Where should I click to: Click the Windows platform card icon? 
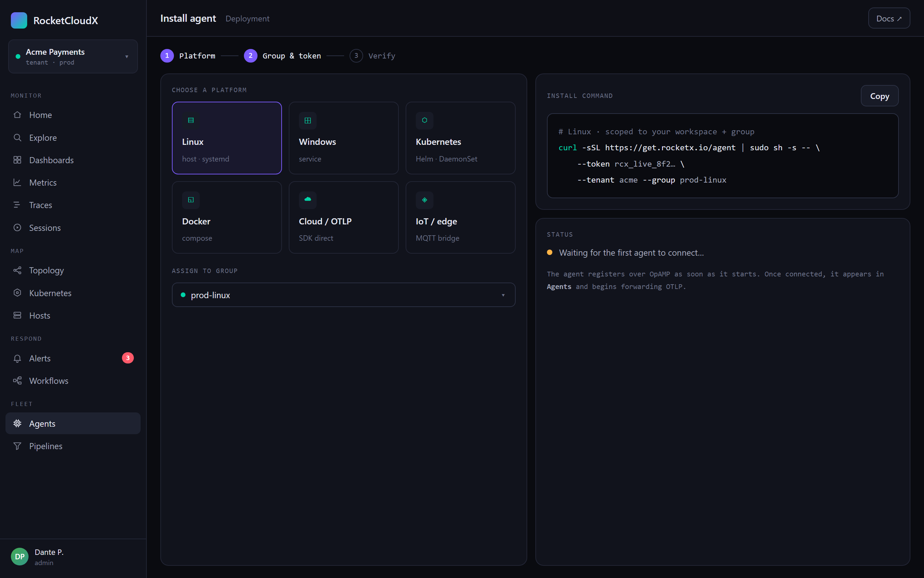pyautogui.click(x=308, y=120)
